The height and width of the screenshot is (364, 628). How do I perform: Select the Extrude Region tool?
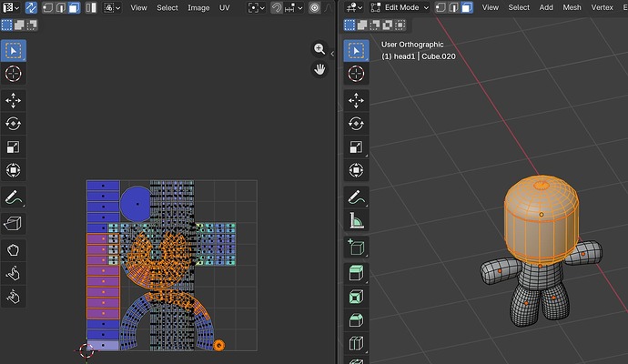click(356, 274)
